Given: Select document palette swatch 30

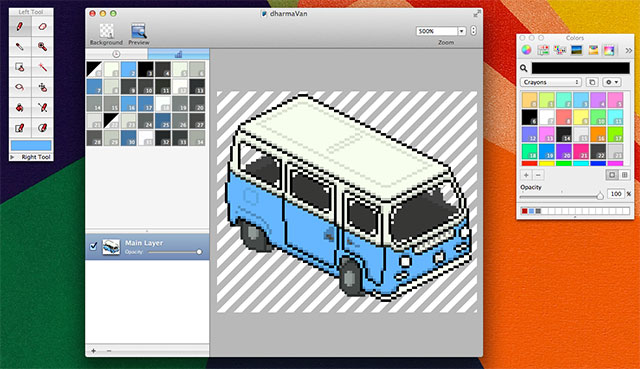Looking at the screenshot, I should (129, 138).
